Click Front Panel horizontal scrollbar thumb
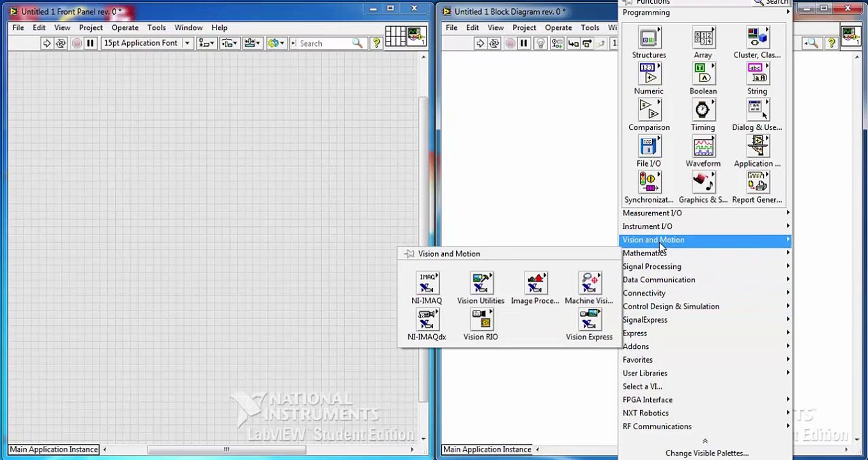This screenshot has height=460, width=868. pos(226,449)
